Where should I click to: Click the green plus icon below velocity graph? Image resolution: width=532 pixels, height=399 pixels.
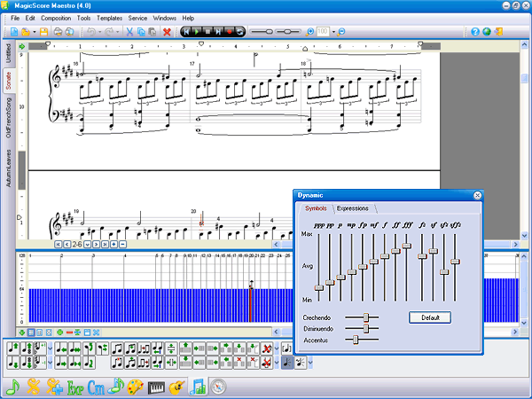click(59, 332)
